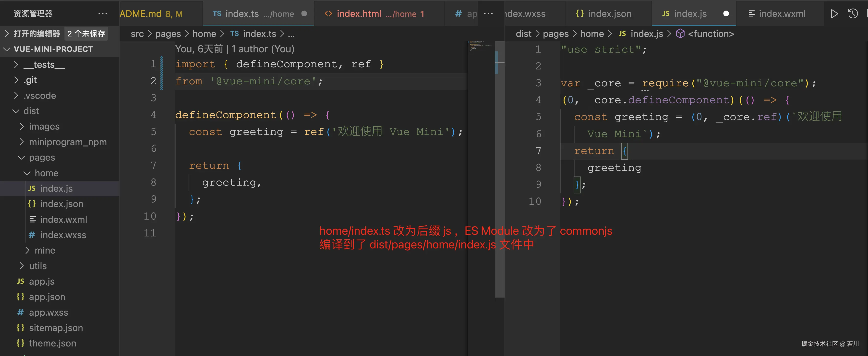Open explorer panel more actions ellipsis
The image size is (868, 356).
click(102, 14)
